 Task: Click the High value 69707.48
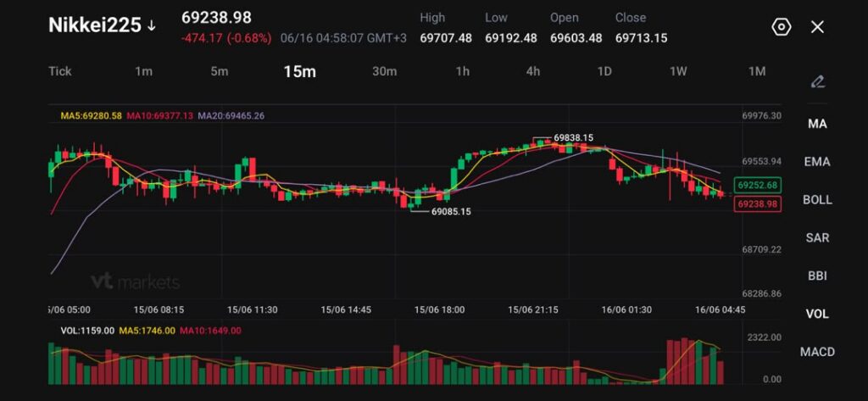click(x=446, y=38)
